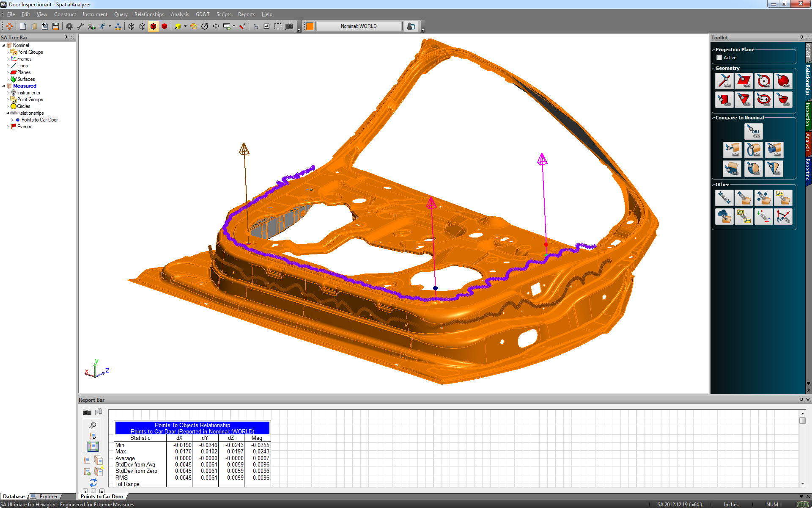
Task: Expand the Surfaces tree node
Action: click(8, 79)
